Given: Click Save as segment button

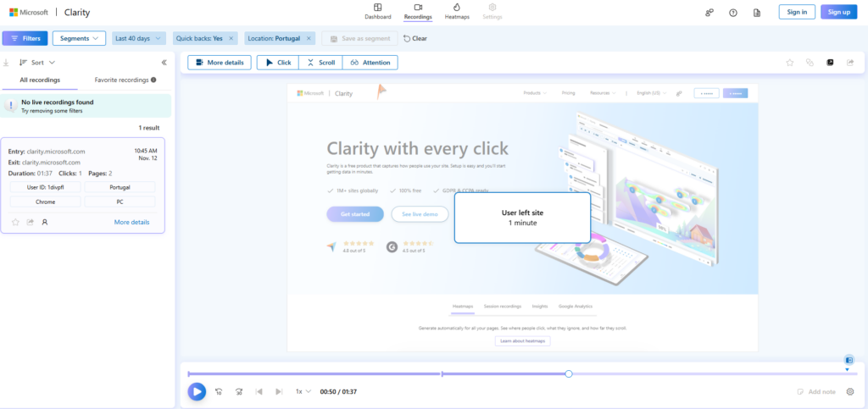Looking at the screenshot, I should (x=359, y=38).
